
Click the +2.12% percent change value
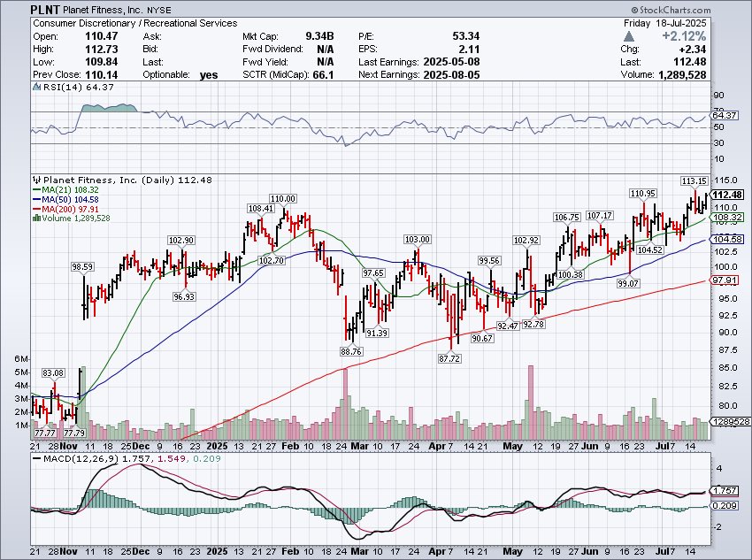(x=684, y=36)
